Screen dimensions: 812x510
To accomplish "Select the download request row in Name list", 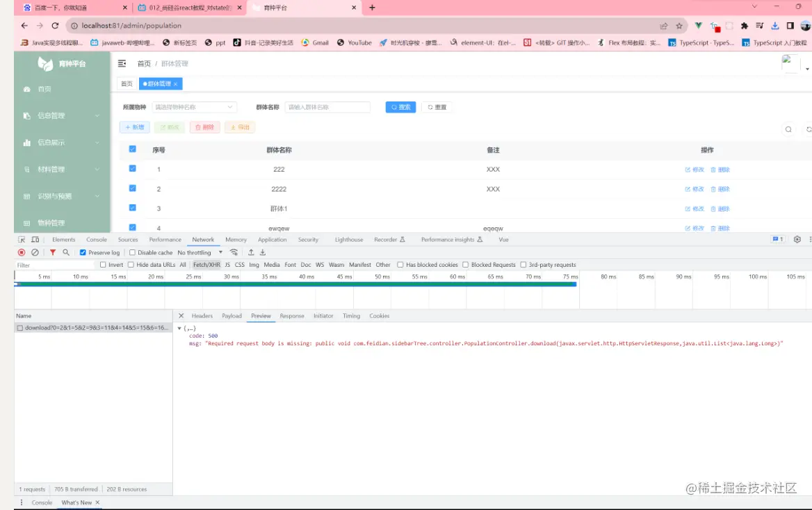I will tap(93, 328).
